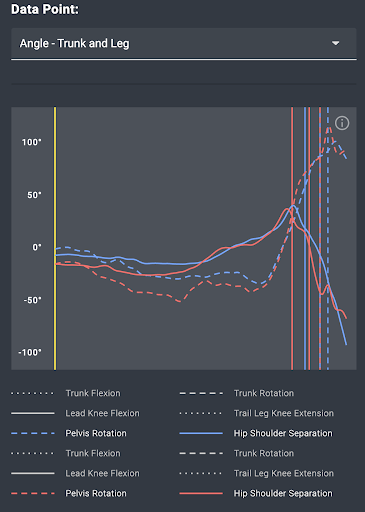Enable the second Lead Knee Flexion legend item
365x512 pixels.
pyautogui.click(x=75, y=473)
